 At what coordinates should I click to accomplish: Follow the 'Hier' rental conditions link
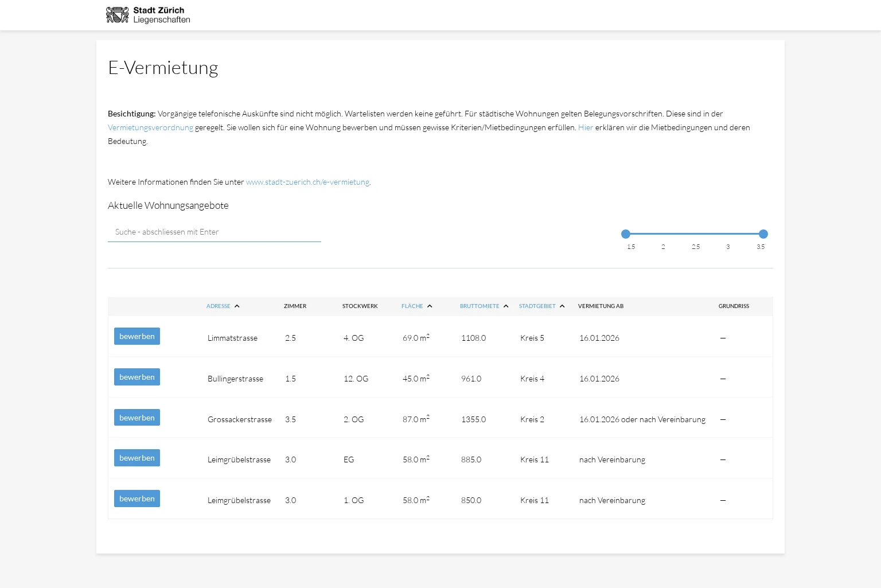586,127
